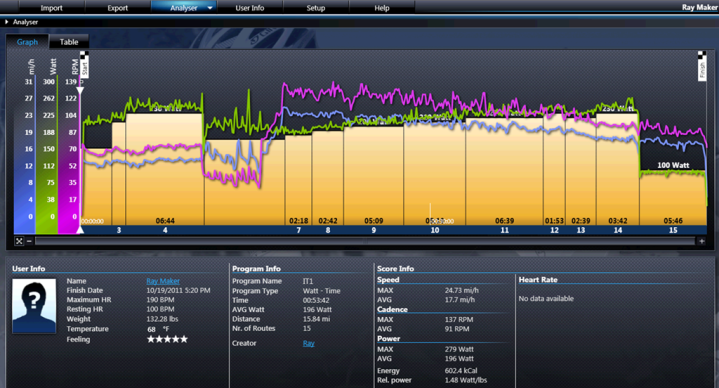Click the five-star Feeling rating
Image resolution: width=719 pixels, height=388 pixels.
[167, 339]
